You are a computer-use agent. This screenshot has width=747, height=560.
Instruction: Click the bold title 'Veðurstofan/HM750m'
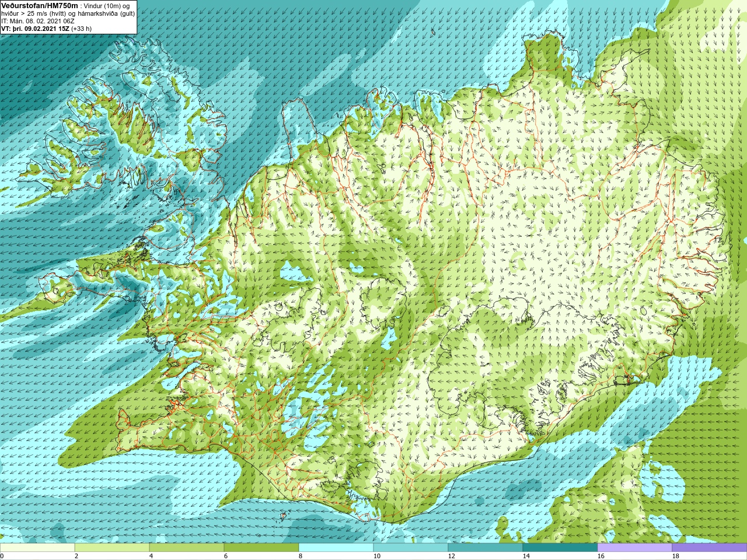click(x=39, y=5)
